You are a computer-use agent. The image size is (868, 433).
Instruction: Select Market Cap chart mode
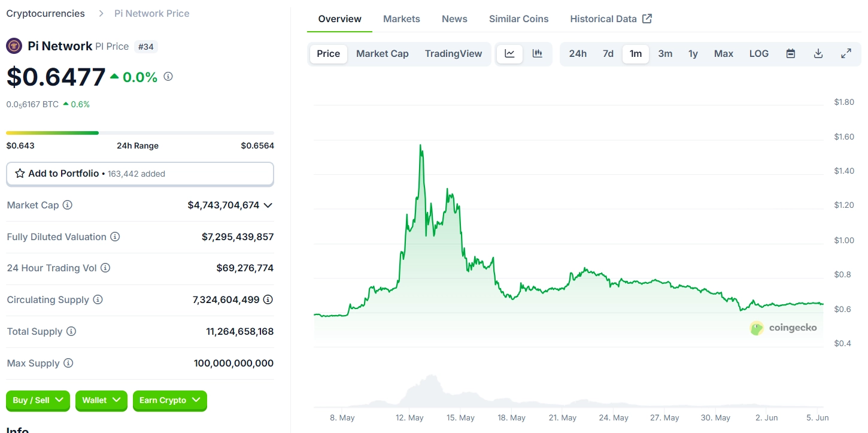(x=383, y=53)
